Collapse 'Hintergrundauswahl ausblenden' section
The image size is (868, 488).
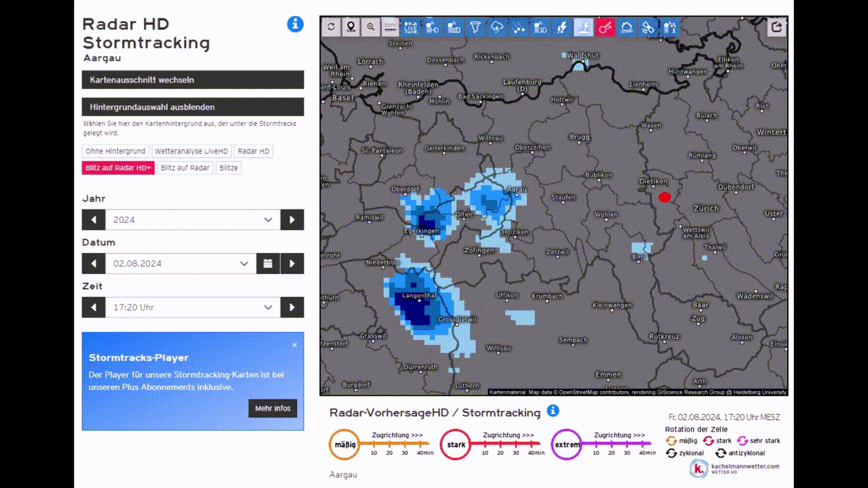point(193,107)
